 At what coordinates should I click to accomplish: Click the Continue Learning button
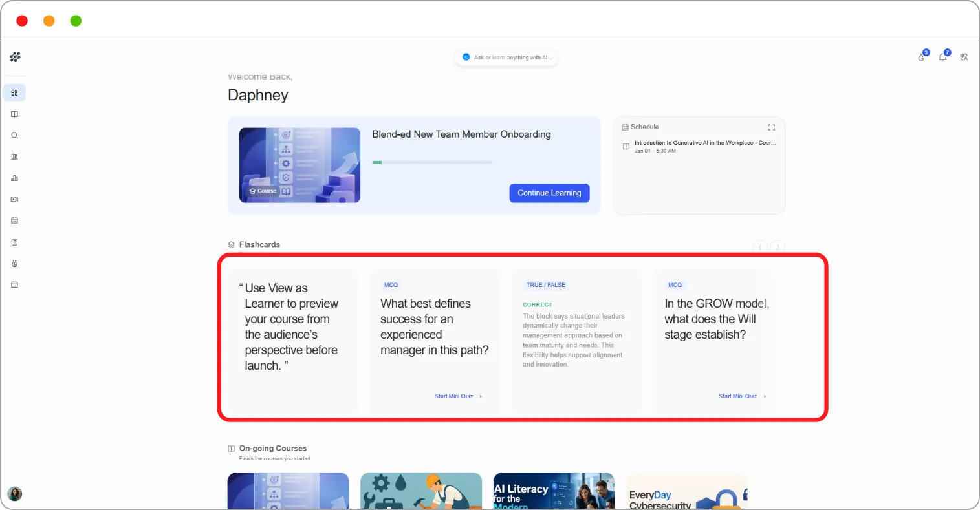[x=549, y=193]
